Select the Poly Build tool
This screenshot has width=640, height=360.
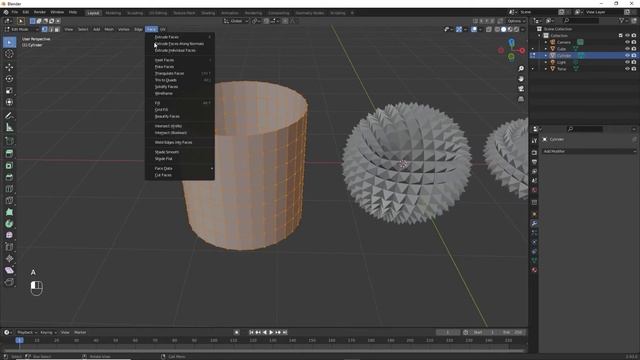click(9, 212)
